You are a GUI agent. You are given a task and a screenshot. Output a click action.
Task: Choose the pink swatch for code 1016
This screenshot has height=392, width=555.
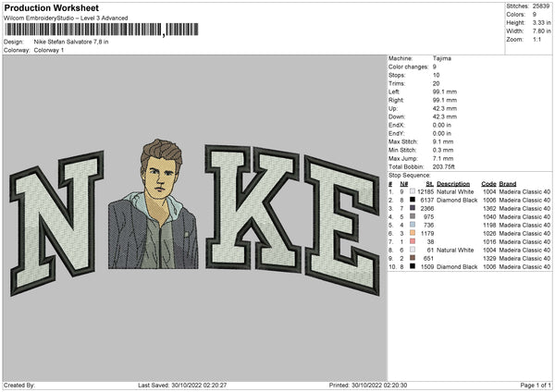pyautogui.click(x=413, y=241)
